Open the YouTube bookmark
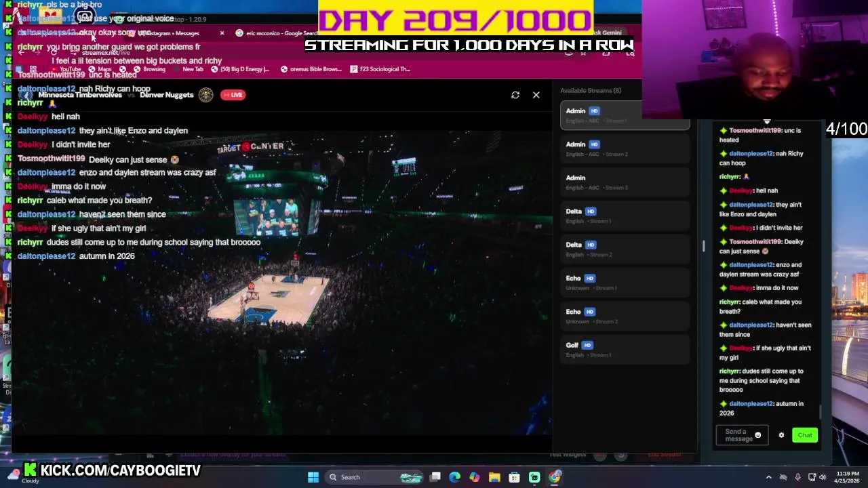The image size is (868, 488). 65,69
